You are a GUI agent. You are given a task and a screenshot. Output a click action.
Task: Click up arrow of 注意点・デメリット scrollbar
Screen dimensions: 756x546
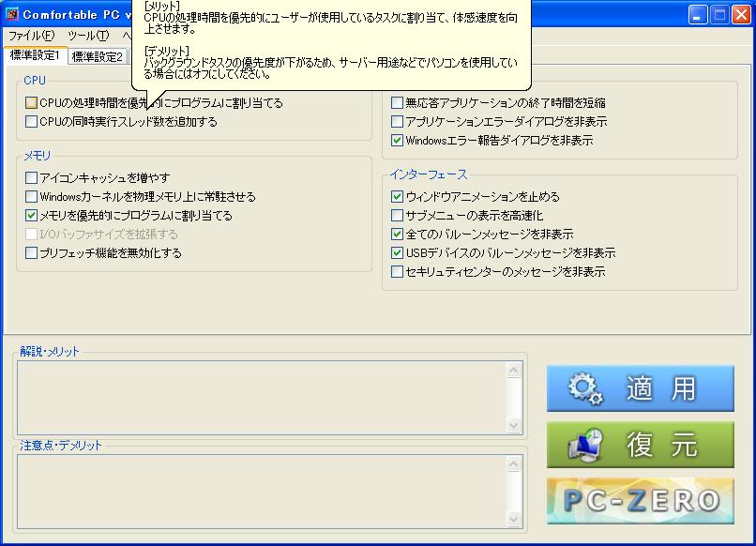pyautogui.click(x=514, y=464)
